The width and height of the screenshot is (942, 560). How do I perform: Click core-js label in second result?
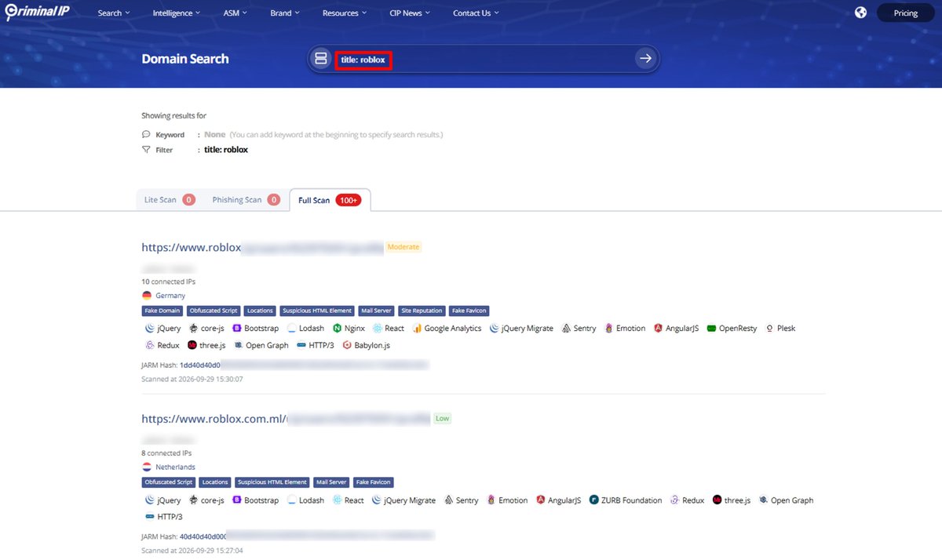[213, 500]
